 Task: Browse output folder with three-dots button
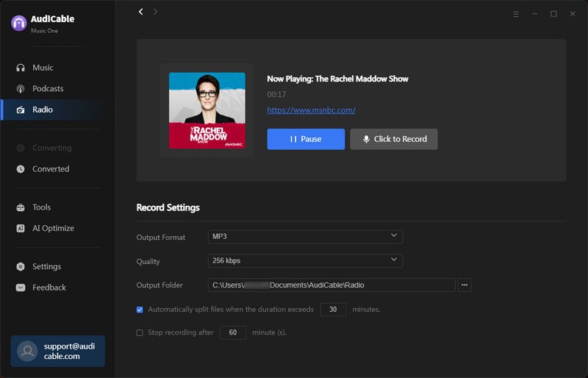(x=465, y=285)
